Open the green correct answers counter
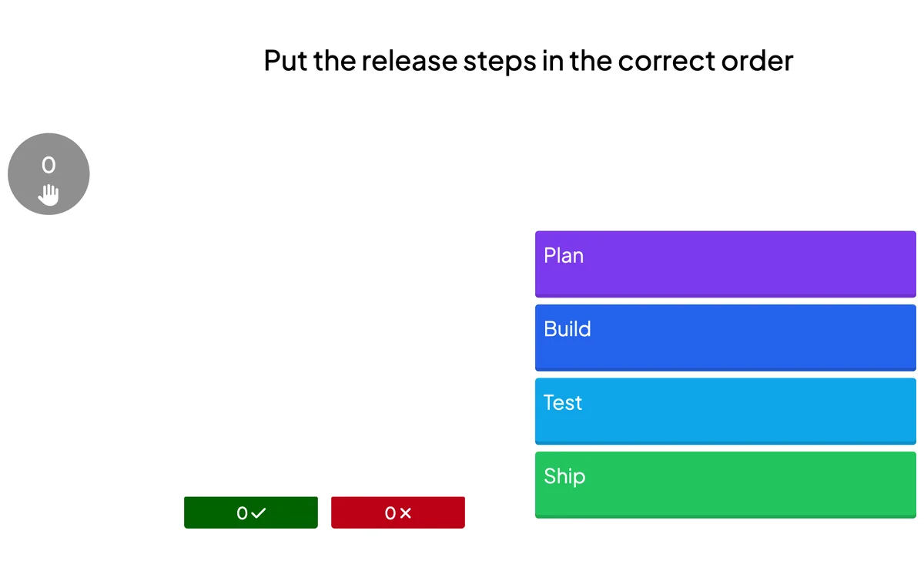Image resolution: width=924 pixels, height=578 pixels. point(251,512)
